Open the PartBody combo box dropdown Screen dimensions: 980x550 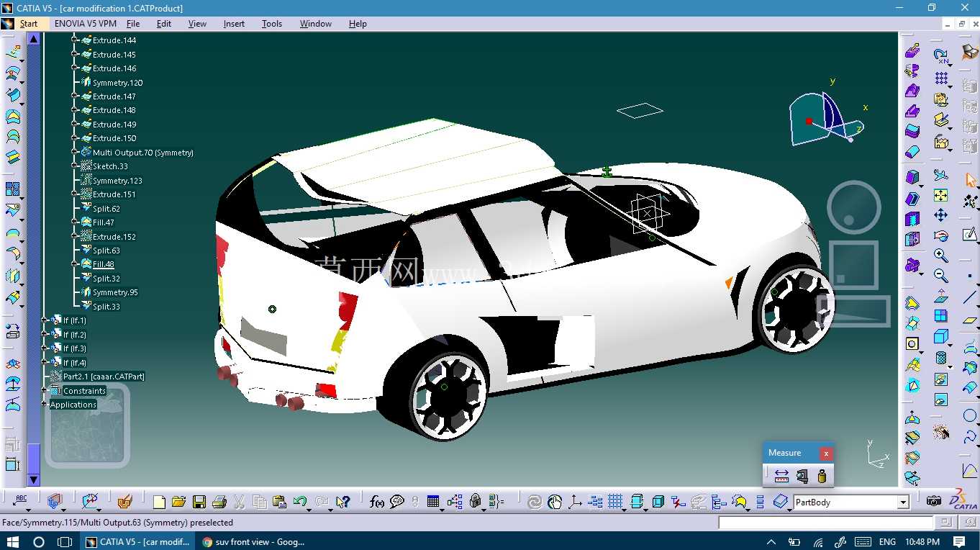[903, 502]
